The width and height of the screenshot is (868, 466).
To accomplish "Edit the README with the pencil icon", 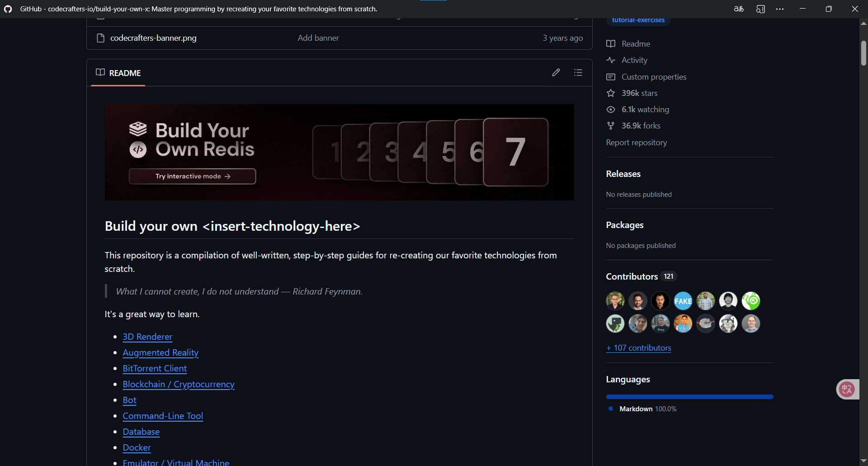I will [556, 72].
